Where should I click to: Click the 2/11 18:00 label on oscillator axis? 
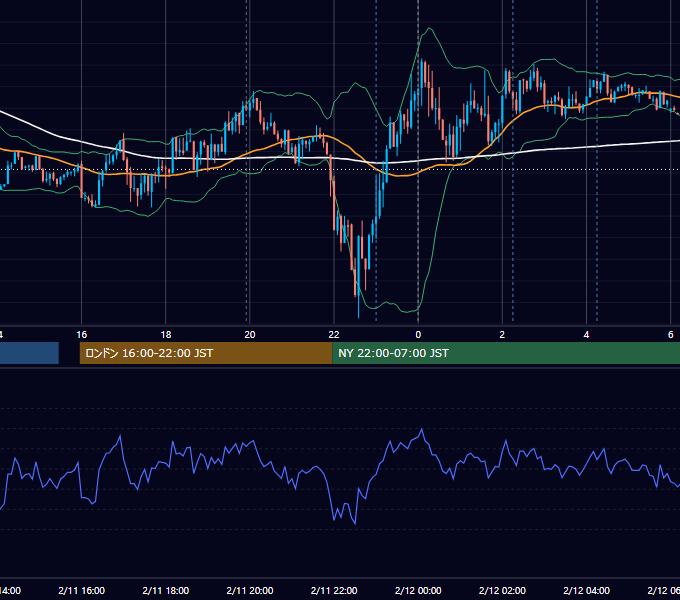pos(166,590)
